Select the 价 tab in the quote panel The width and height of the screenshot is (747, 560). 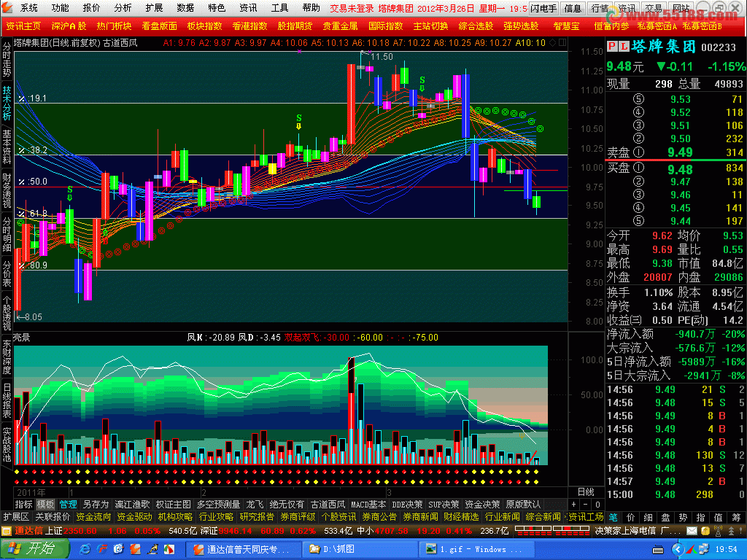click(x=631, y=517)
